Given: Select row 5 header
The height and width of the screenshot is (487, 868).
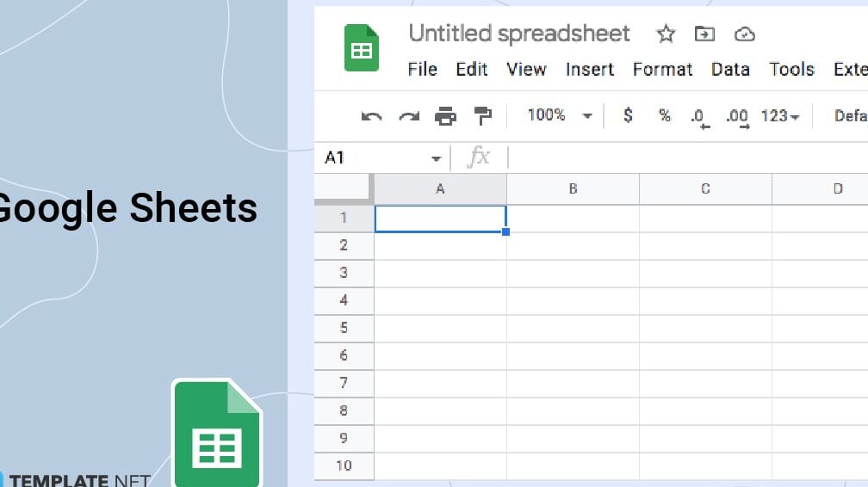Looking at the screenshot, I should [x=344, y=328].
